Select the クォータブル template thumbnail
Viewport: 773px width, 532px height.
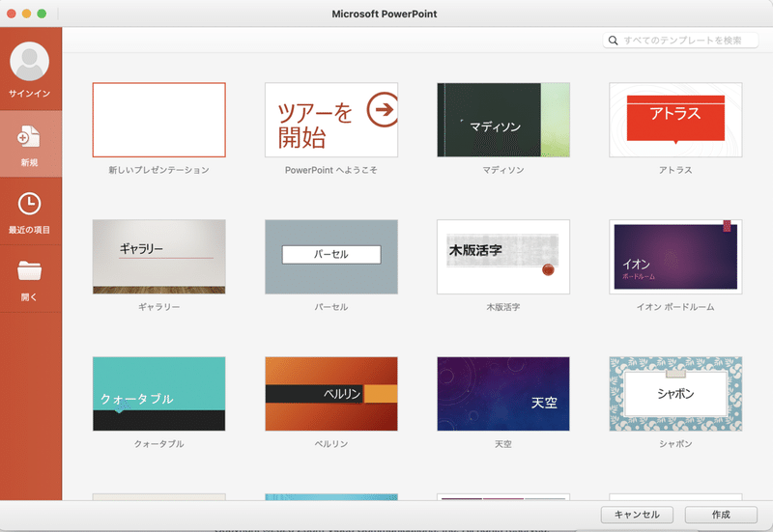click(159, 394)
